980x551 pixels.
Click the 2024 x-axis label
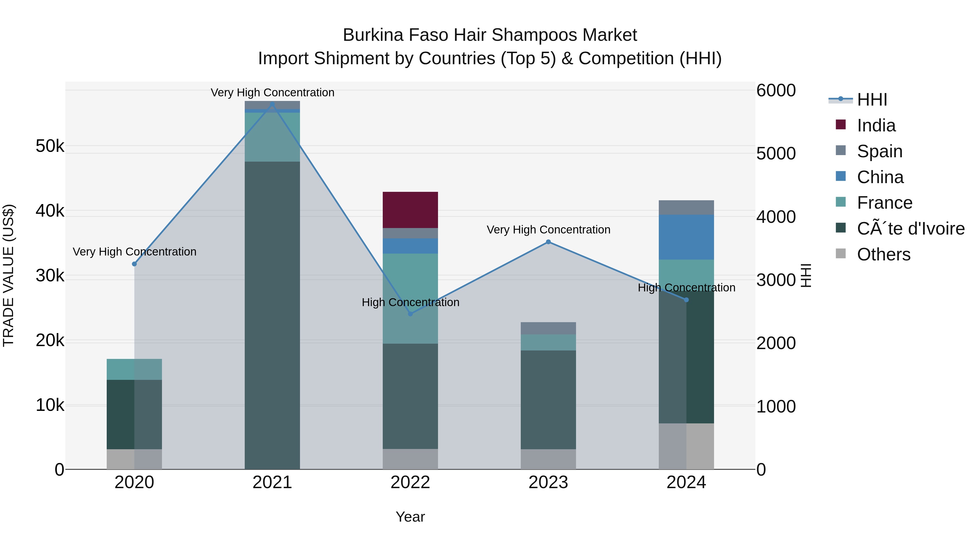point(687,482)
